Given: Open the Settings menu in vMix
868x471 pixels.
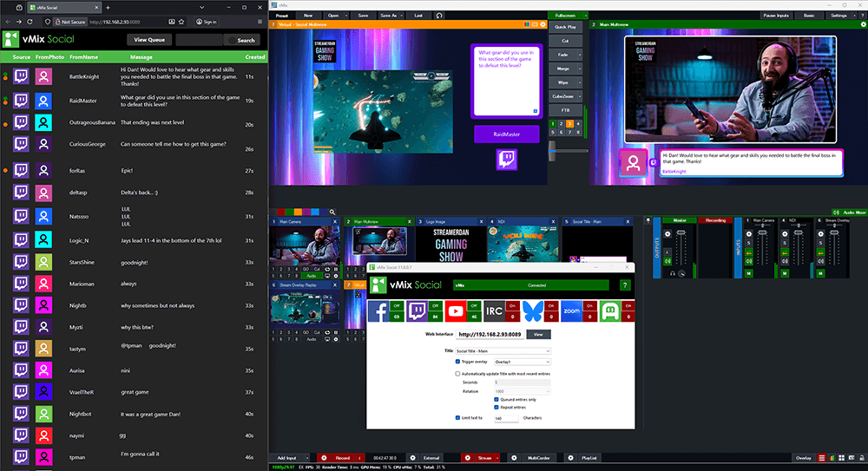Looking at the screenshot, I should point(839,16).
